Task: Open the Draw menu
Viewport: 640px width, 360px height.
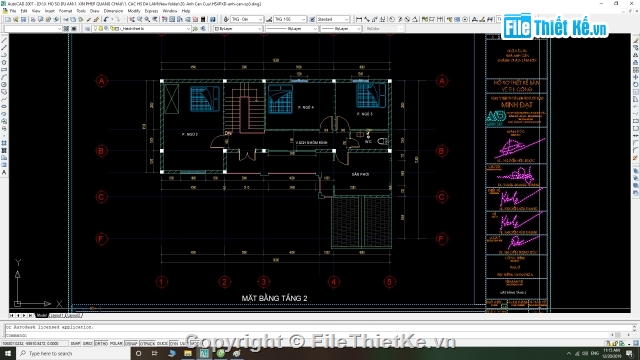Action: click(94, 11)
